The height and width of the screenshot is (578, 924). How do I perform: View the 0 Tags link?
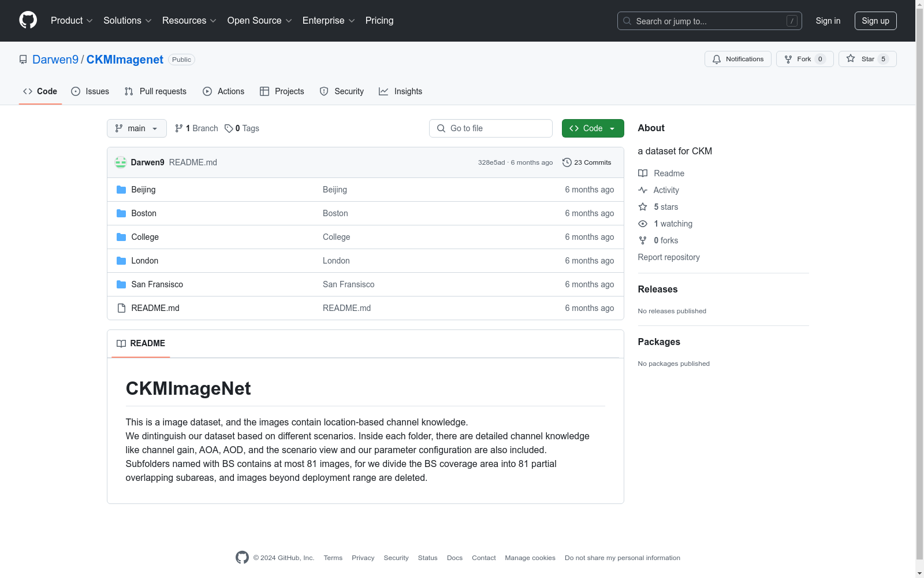click(x=242, y=128)
